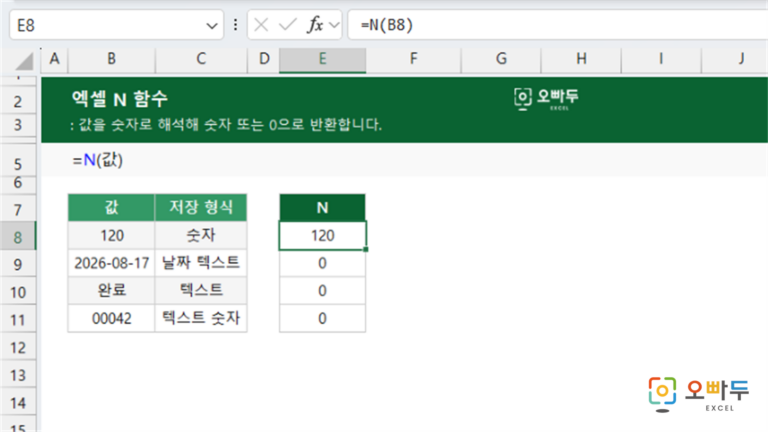
Task: Click the '엑셀 N 함수' title text
Action: (x=120, y=99)
